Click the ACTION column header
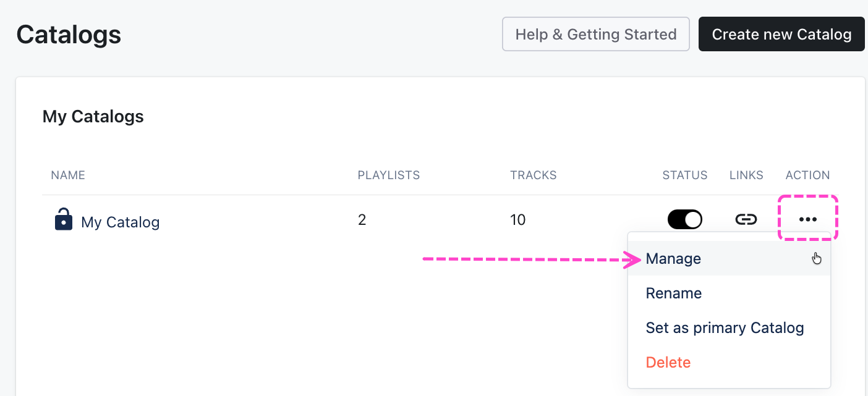868x396 pixels. [x=807, y=175]
